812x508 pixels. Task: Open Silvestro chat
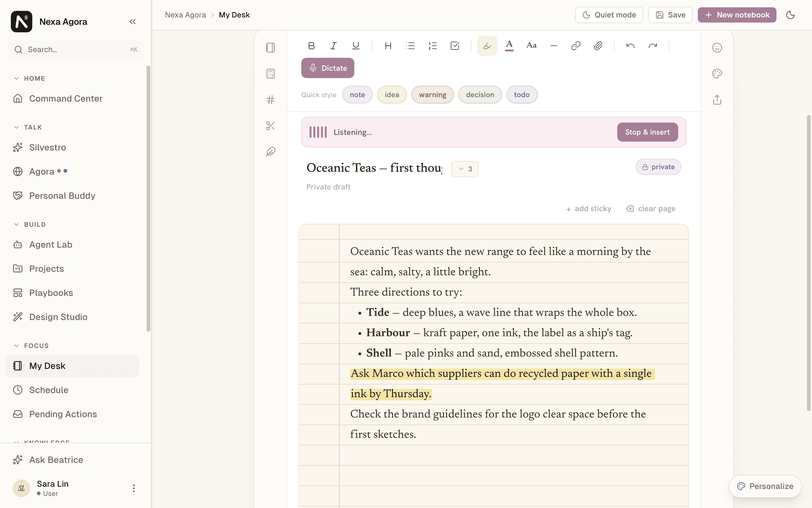click(72, 148)
